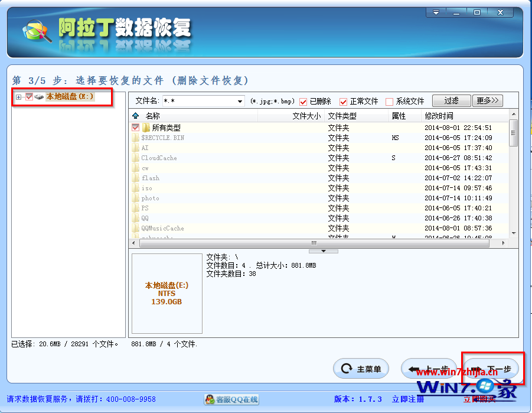Click the up-arrow parent folder icon
This screenshot has width=532, height=413.
[x=136, y=116]
